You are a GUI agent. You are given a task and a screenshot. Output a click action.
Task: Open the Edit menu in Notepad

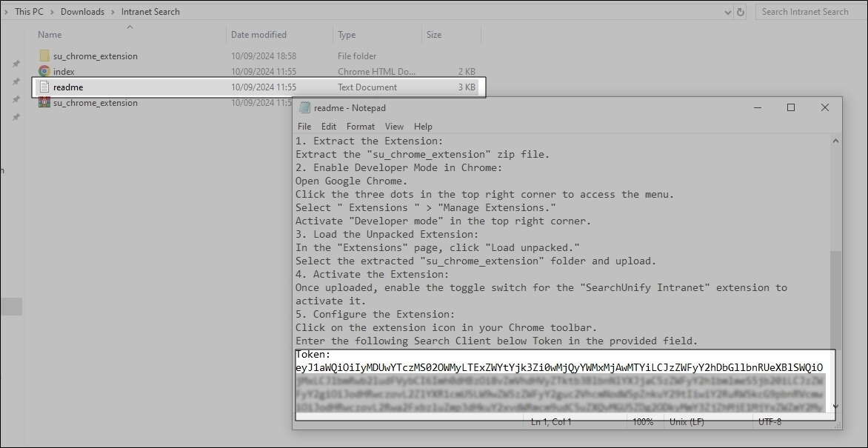click(x=329, y=127)
